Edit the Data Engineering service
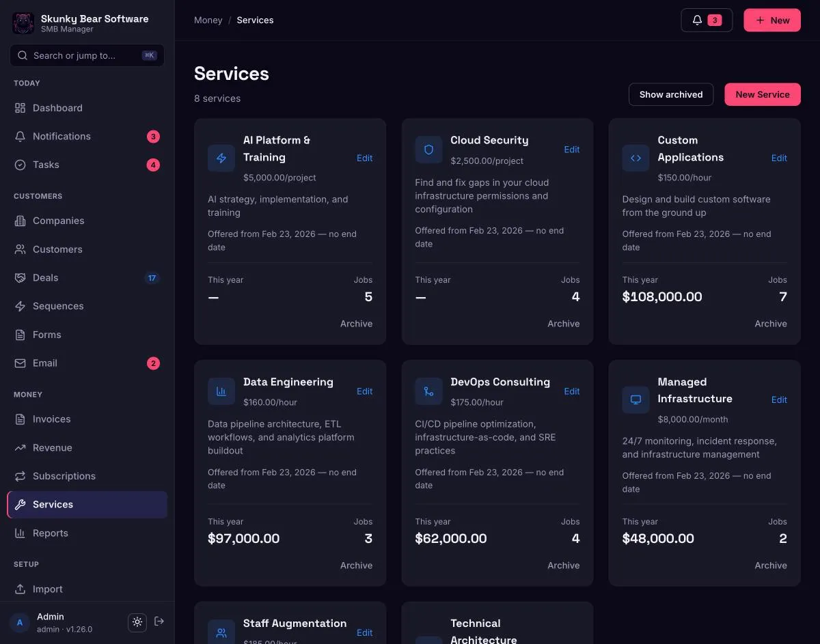820x644 pixels. [x=365, y=391]
